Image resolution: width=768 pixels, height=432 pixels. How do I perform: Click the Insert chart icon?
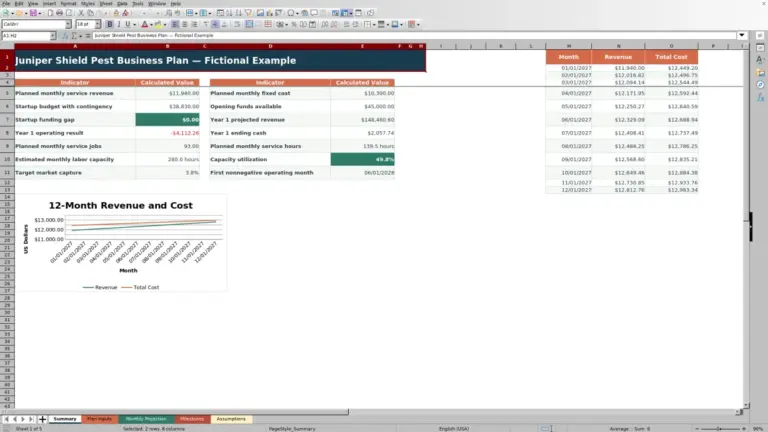pyautogui.click(x=269, y=13)
